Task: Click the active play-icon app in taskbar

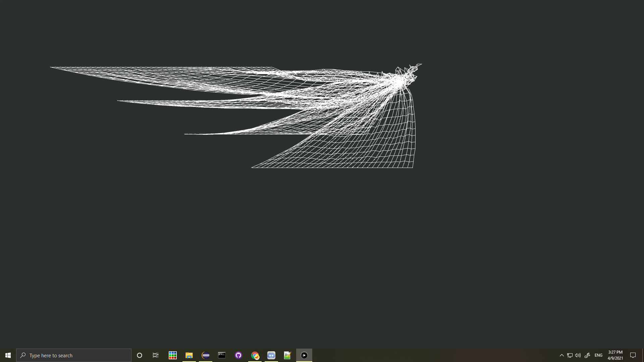Action: click(x=304, y=355)
